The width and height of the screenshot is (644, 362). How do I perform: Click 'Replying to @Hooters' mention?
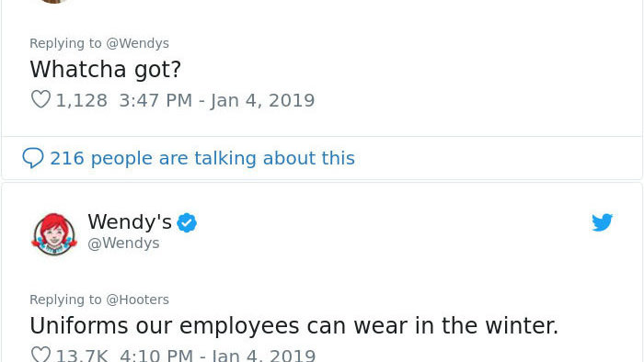click(x=137, y=300)
